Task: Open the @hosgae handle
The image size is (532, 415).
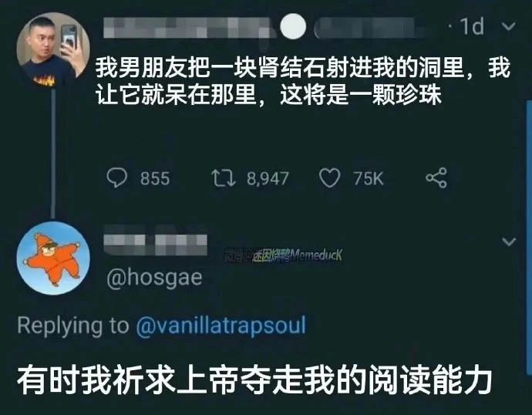Action: click(x=154, y=278)
